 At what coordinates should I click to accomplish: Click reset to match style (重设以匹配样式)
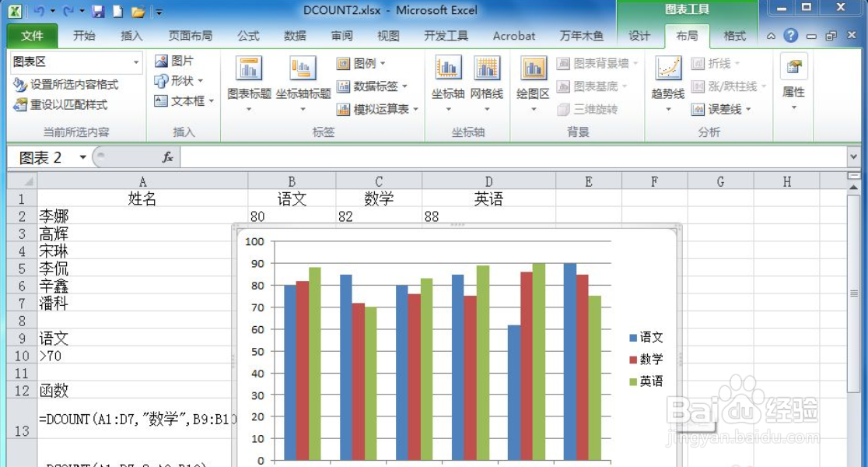(x=60, y=104)
